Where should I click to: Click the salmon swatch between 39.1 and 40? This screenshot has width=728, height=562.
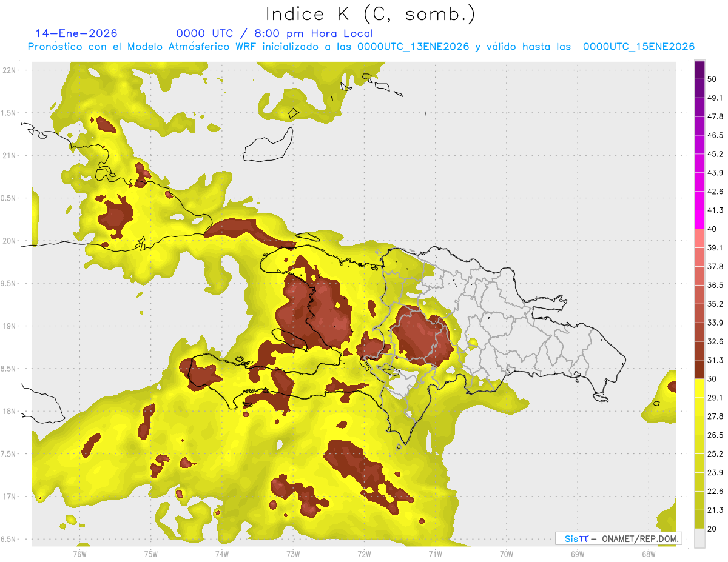[699, 238]
